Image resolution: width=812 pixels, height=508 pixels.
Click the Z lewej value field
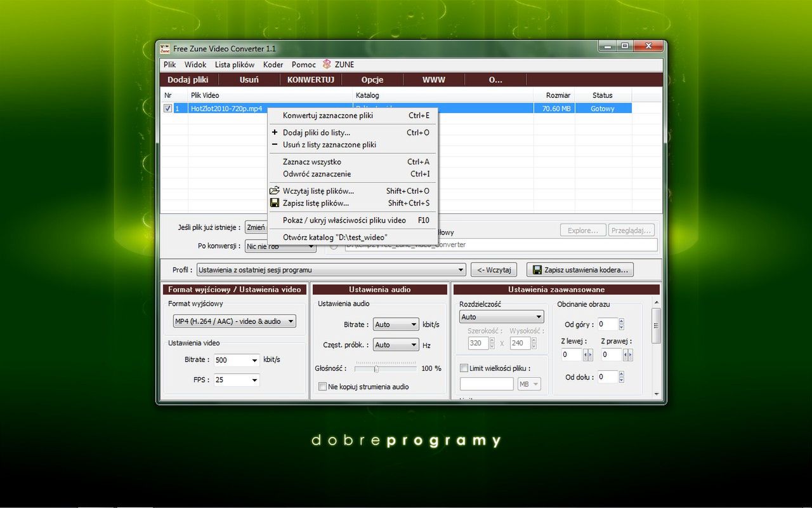click(x=572, y=355)
